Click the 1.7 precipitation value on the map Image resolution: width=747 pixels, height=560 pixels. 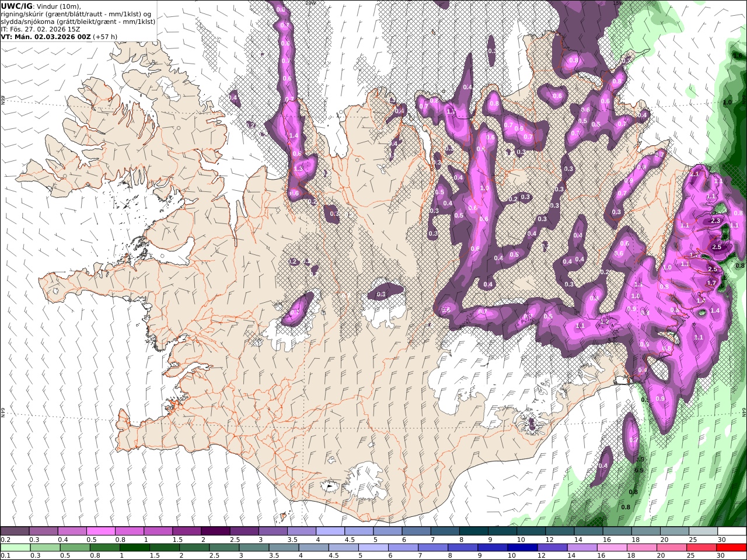coord(711,283)
